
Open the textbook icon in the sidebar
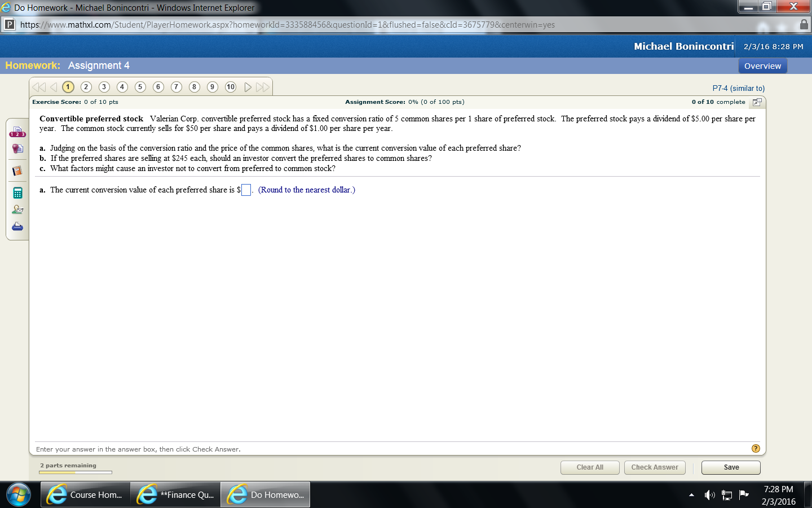pyautogui.click(x=17, y=170)
